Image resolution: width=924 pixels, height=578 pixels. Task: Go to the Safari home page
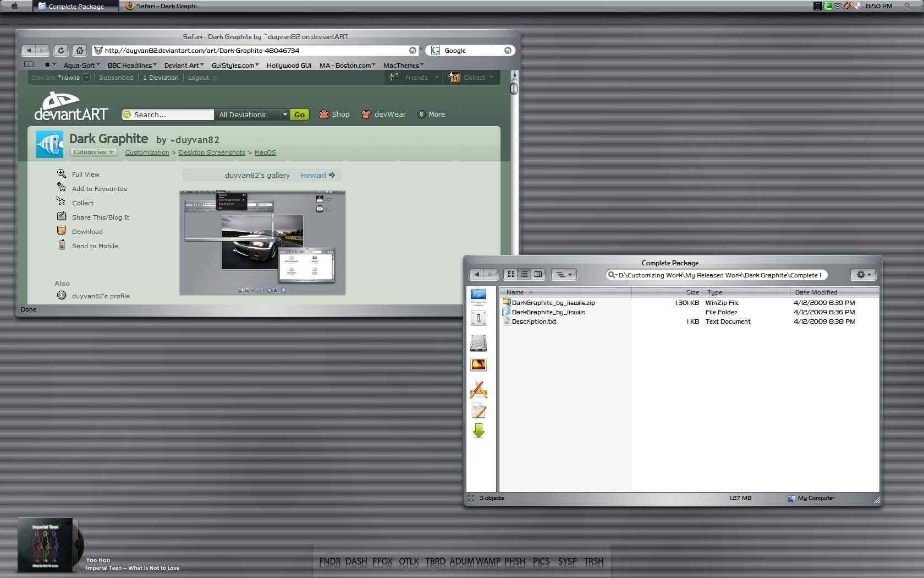tap(80, 50)
